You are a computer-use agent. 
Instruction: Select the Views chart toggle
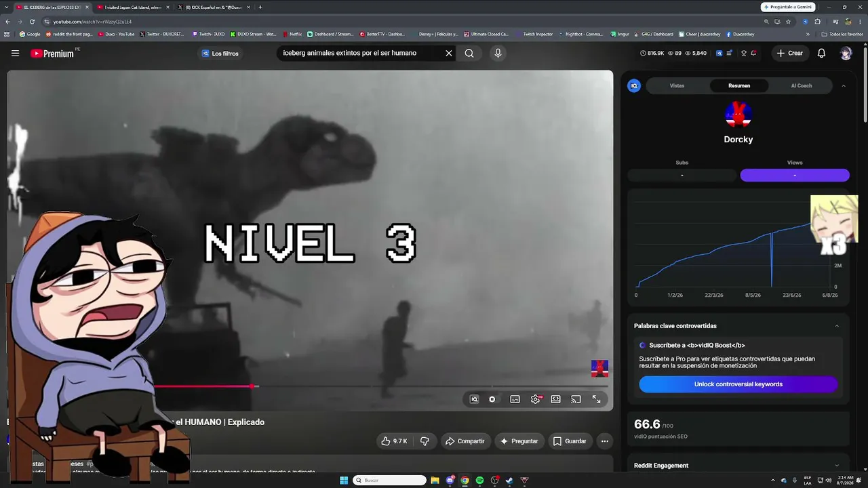795,175
